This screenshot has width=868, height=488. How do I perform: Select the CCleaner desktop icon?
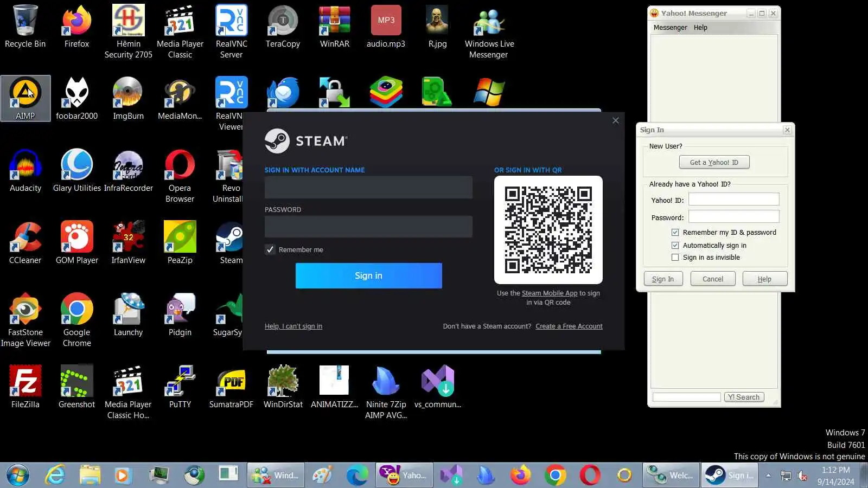pos(25,242)
